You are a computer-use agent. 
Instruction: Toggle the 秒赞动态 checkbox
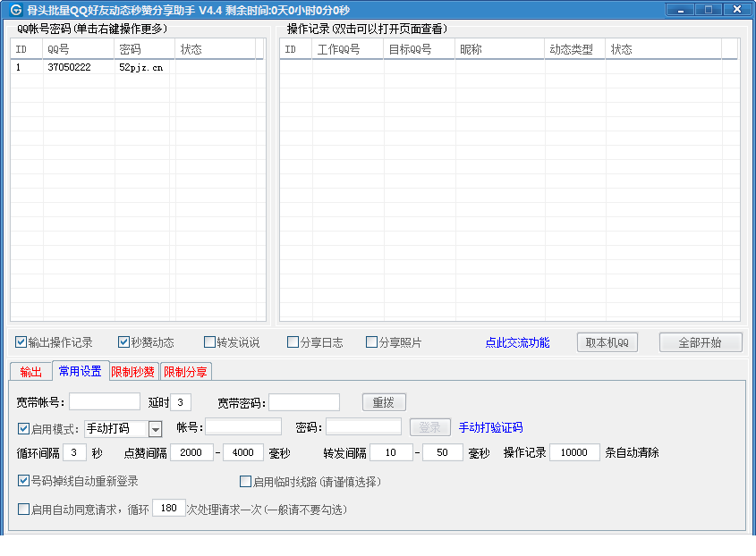tap(123, 342)
